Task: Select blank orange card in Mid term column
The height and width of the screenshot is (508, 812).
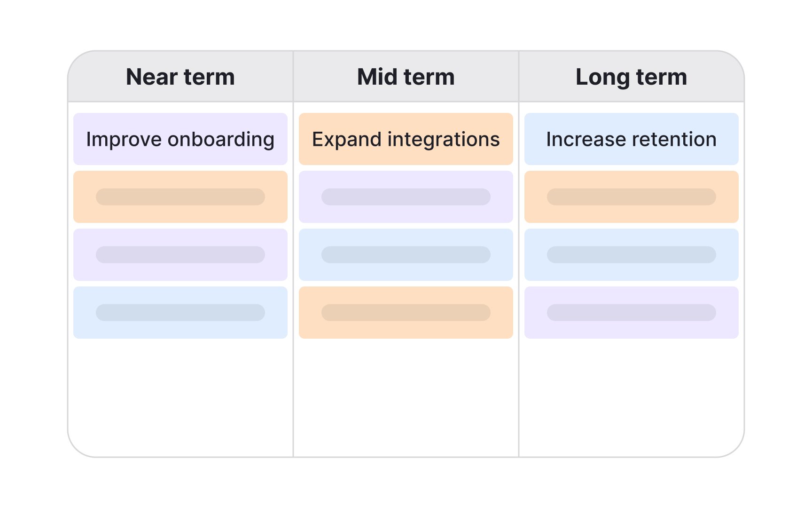Action: (406, 313)
